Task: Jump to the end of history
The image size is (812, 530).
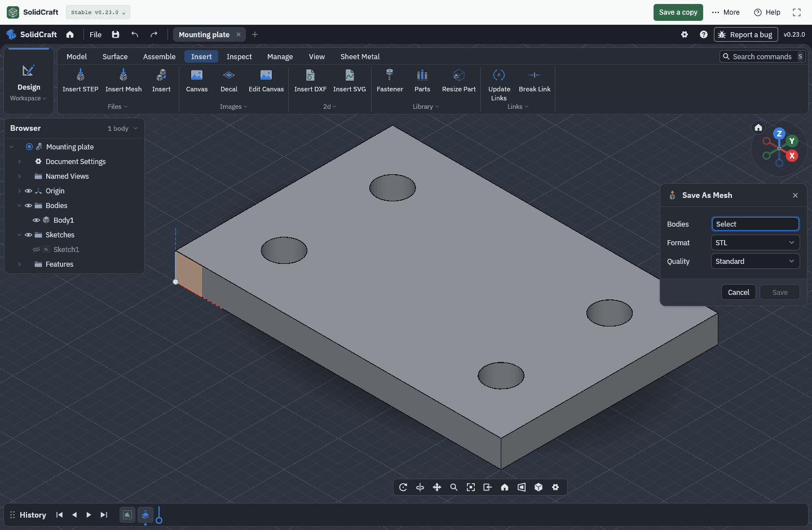Action: tap(104, 515)
